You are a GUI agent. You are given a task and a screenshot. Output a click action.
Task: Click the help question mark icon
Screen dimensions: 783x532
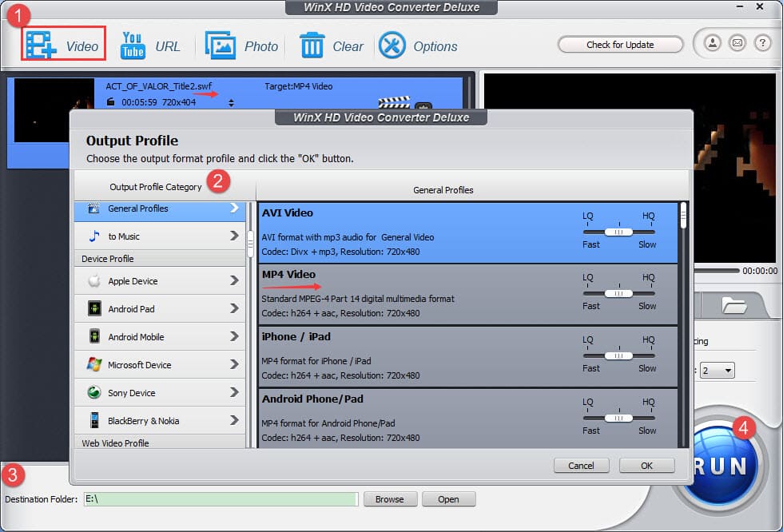point(762,44)
